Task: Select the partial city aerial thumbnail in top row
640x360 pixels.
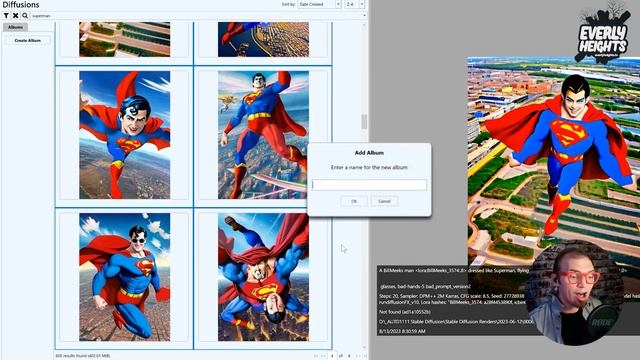Action: tap(263, 39)
